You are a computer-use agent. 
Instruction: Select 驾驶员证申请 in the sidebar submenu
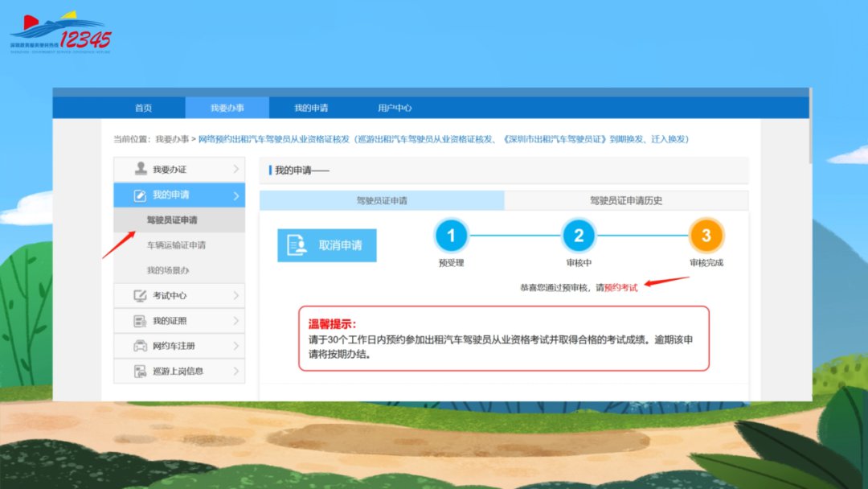179,220
